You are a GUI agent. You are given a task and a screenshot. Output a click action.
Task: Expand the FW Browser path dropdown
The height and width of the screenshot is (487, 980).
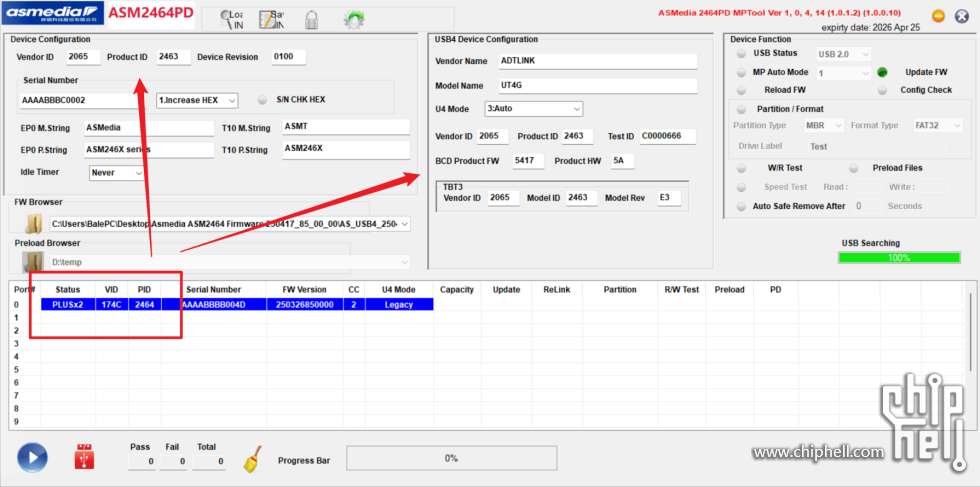click(x=405, y=224)
